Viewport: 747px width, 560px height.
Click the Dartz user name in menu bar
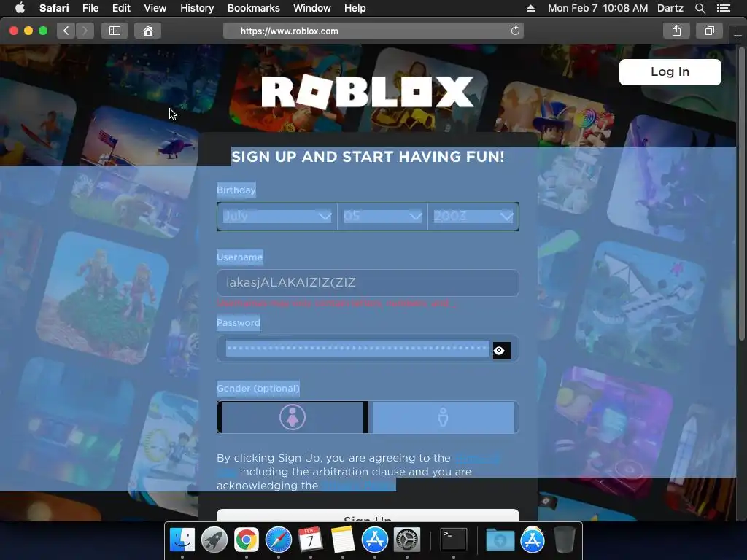(x=670, y=8)
